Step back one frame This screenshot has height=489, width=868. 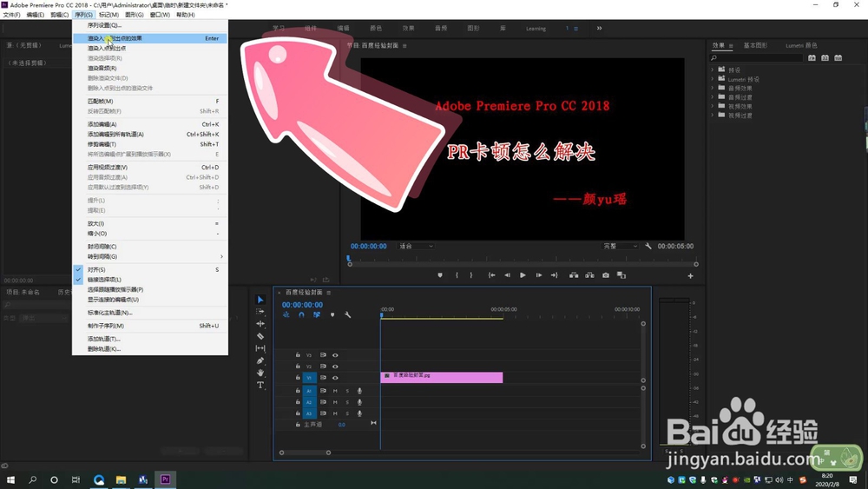pos(507,275)
